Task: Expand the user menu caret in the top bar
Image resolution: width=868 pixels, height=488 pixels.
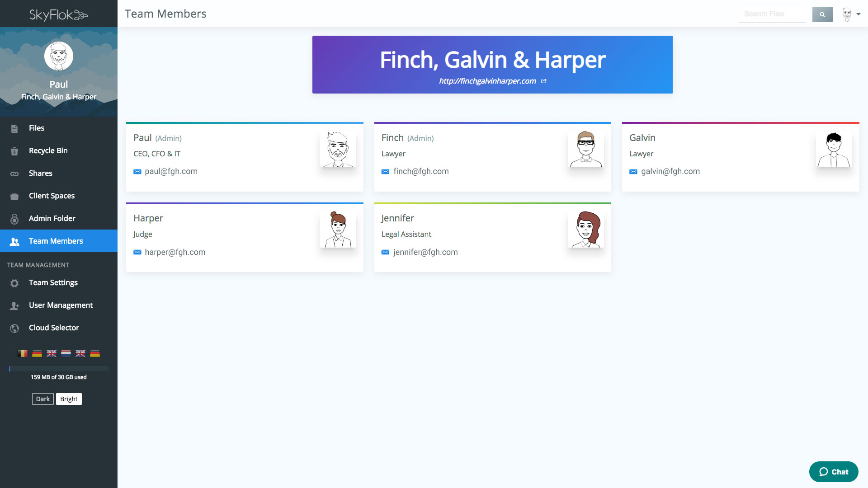Action: coord(859,14)
